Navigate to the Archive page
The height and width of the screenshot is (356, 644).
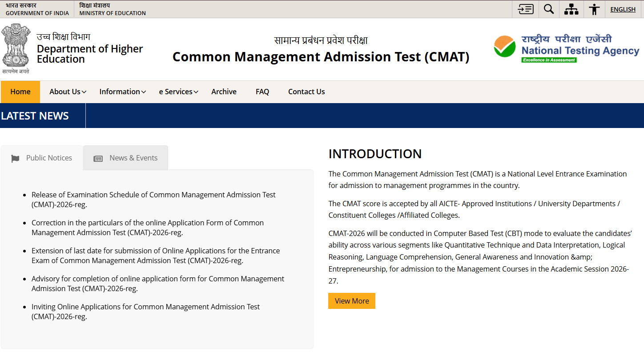(x=224, y=92)
